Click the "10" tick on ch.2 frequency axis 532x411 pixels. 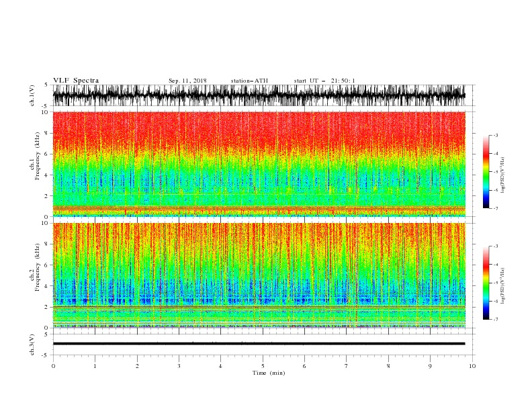pyautogui.click(x=46, y=223)
